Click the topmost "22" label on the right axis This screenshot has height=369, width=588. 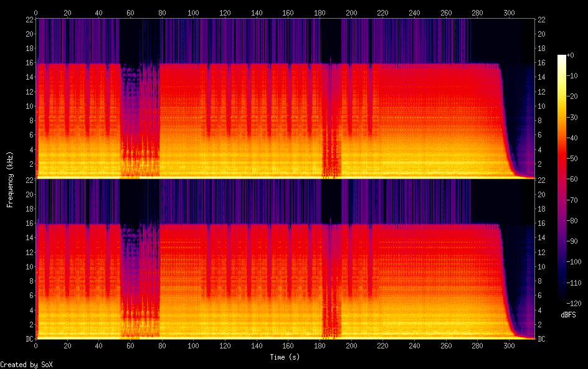tap(541, 20)
